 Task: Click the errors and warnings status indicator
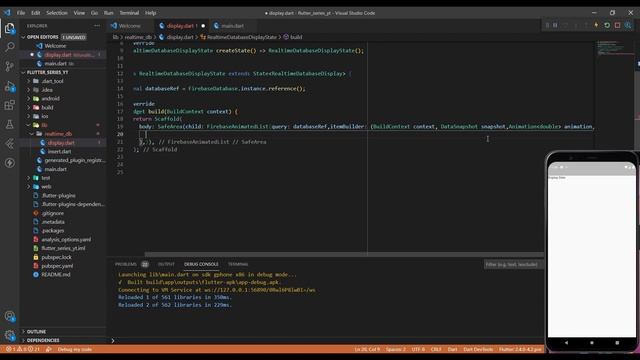pos(23,349)
